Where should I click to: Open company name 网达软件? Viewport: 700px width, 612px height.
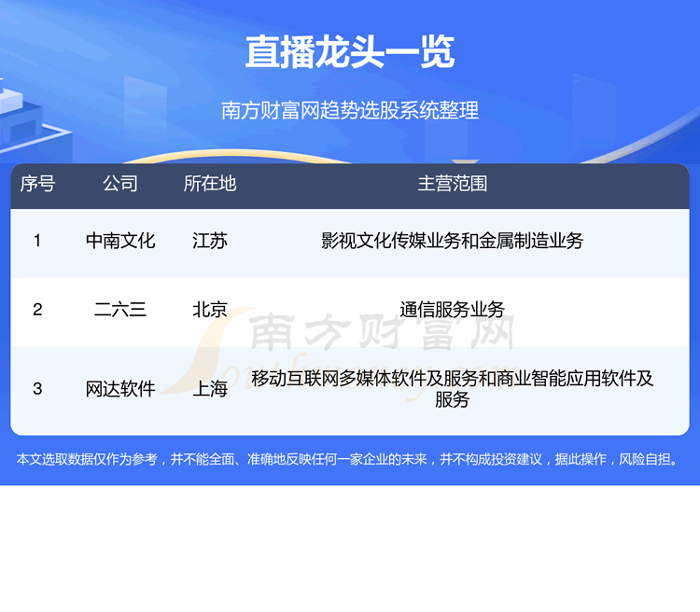[120, 389]
